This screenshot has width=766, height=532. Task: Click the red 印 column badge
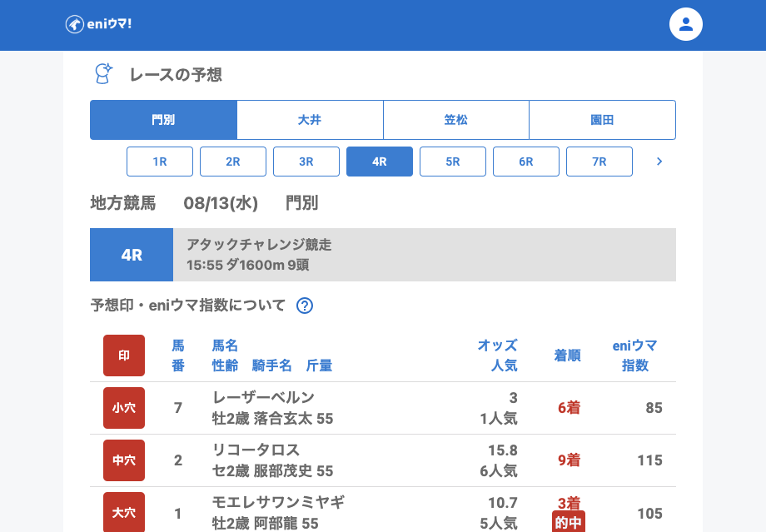(124, 355)
